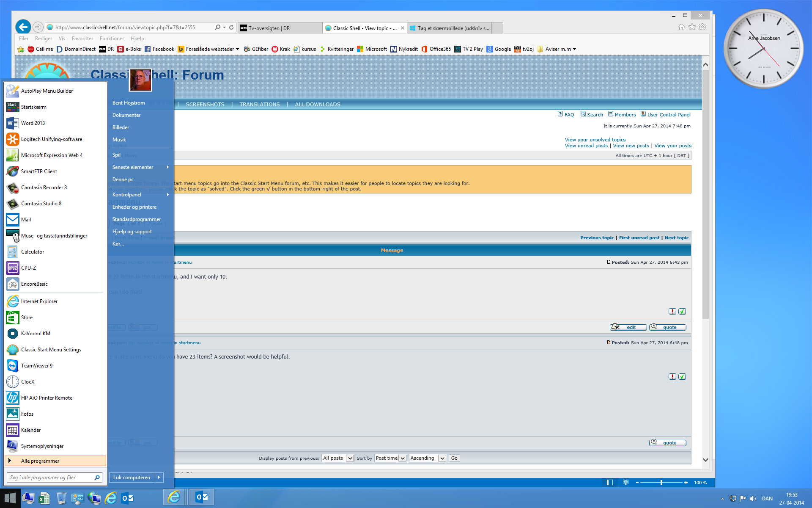Launch CPU-Z from the start menu
812x508 pixels.
[x=28, y=268]
